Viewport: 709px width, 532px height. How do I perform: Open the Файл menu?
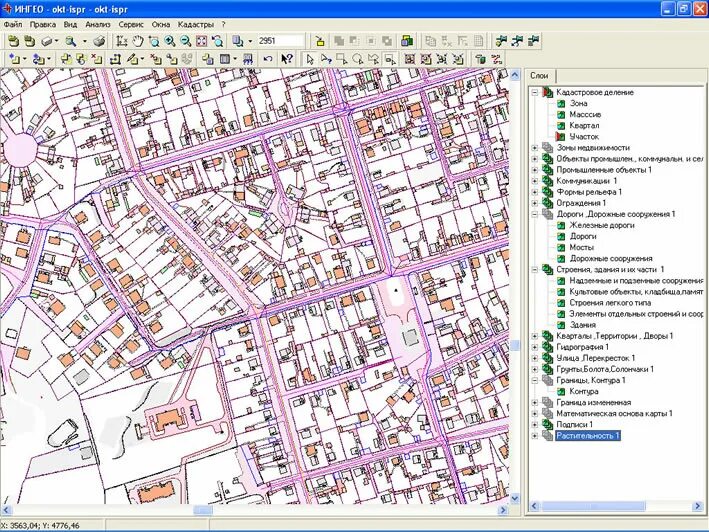point(13,24)
